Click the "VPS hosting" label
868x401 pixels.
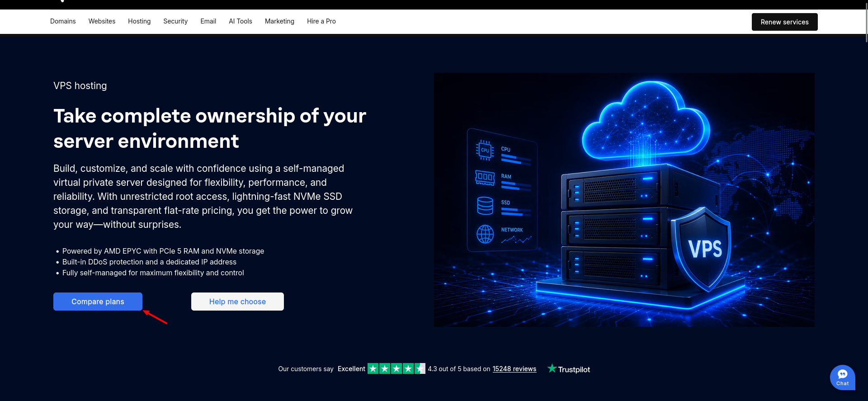[x=80, y=85]
